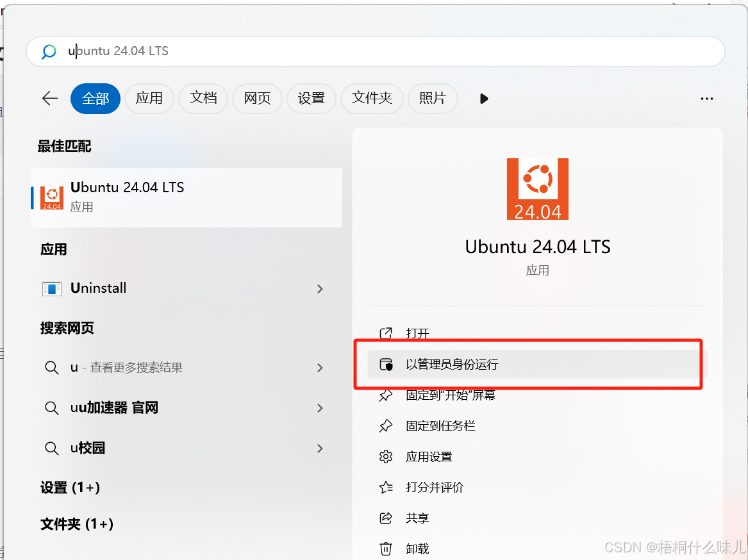Click the small Ubuntu 24.04 icon in best match
The height and width of the screenshot is (560, 748).
(52, 198)
